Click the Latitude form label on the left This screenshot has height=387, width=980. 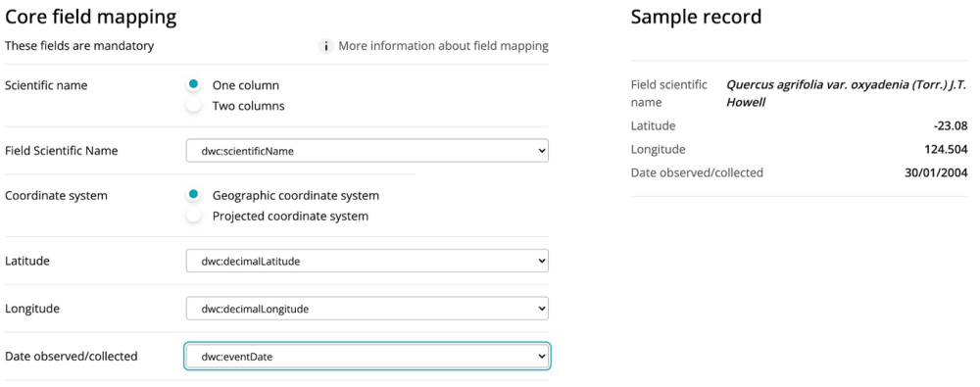(26, 262)
